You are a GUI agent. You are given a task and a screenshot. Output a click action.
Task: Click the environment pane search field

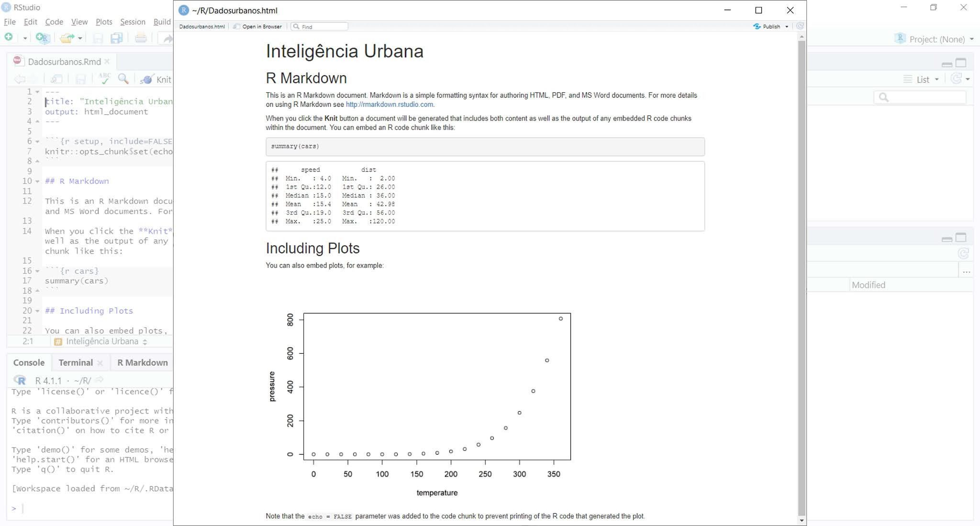coord(920,97)
